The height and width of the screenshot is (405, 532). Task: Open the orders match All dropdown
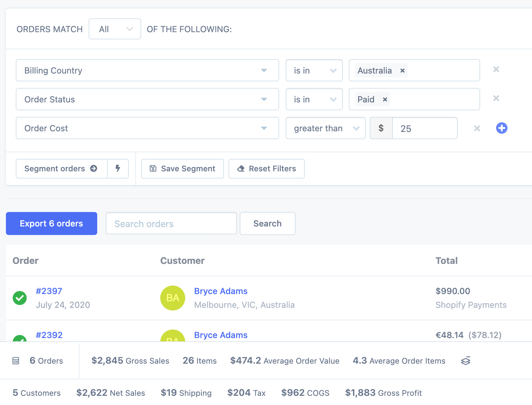tap(115, 29)
